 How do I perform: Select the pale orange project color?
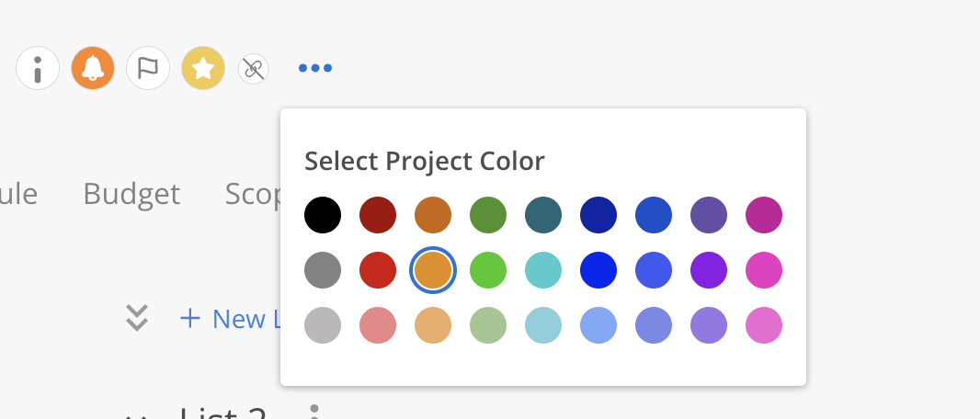tap(433, 324)
